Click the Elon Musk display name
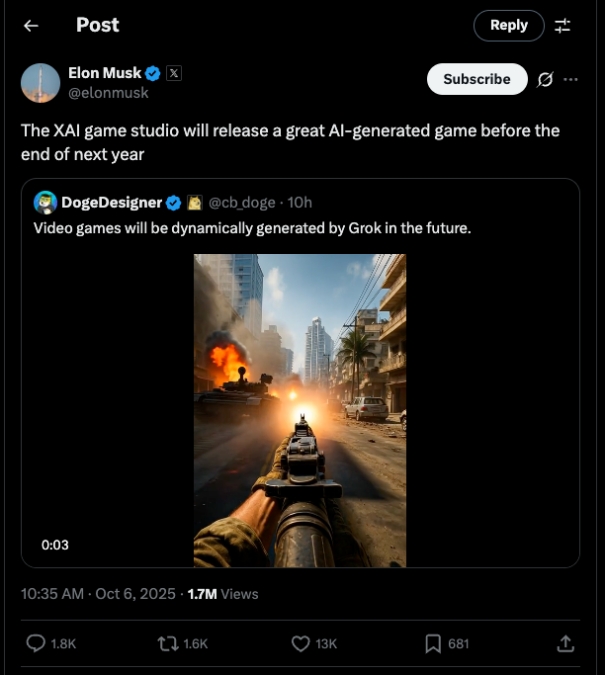 pyautogui.click(x=105, y=73)
